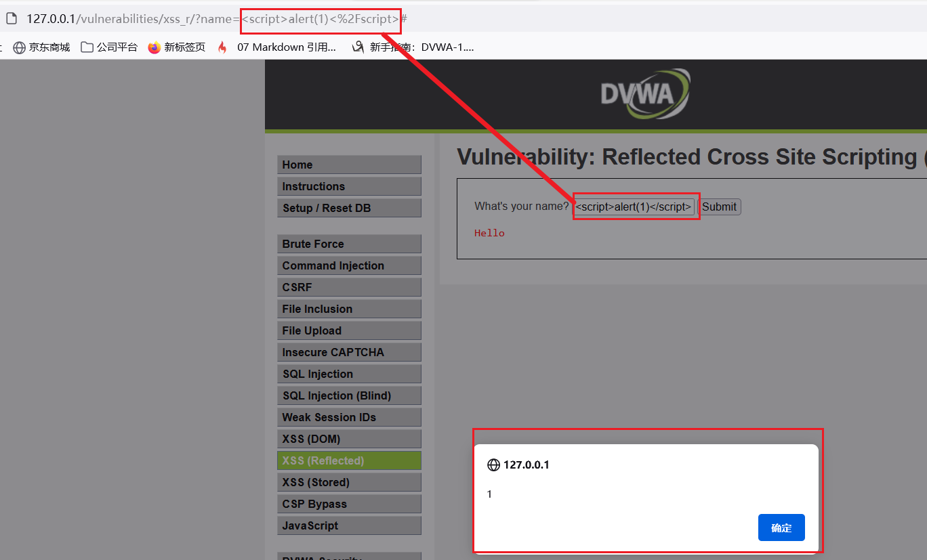Click the 127.0.0.1 title in the alert dialog
The height and width of the screenshot is (560, 927).
point(527,465)
